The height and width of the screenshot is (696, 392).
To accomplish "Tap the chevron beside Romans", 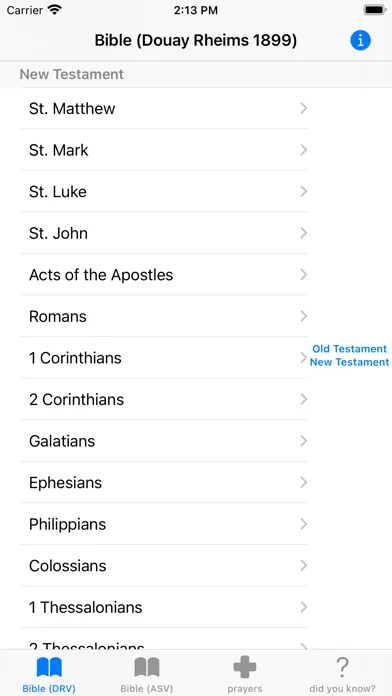I will (x=304, y=316).
